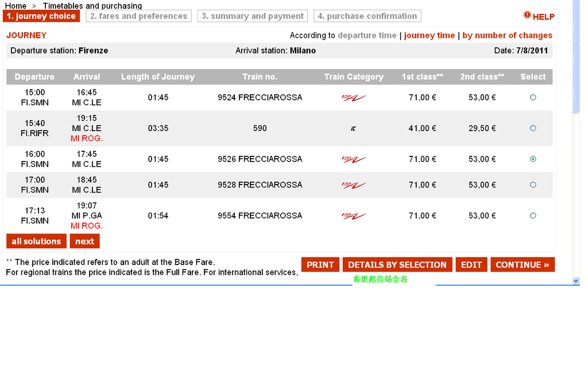Click the CONTINUE » button
Viewport: 588px width, 368px height.
[523, 264]
